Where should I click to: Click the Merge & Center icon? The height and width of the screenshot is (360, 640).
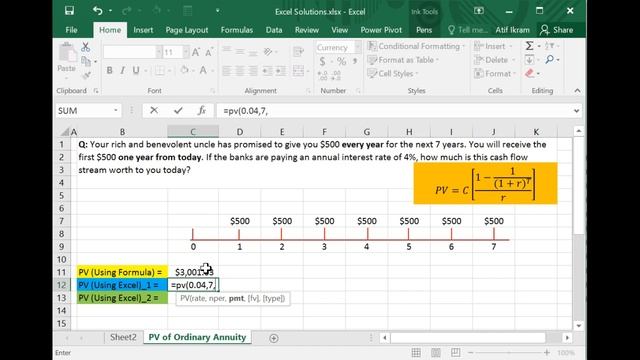[x=299, y=71]
